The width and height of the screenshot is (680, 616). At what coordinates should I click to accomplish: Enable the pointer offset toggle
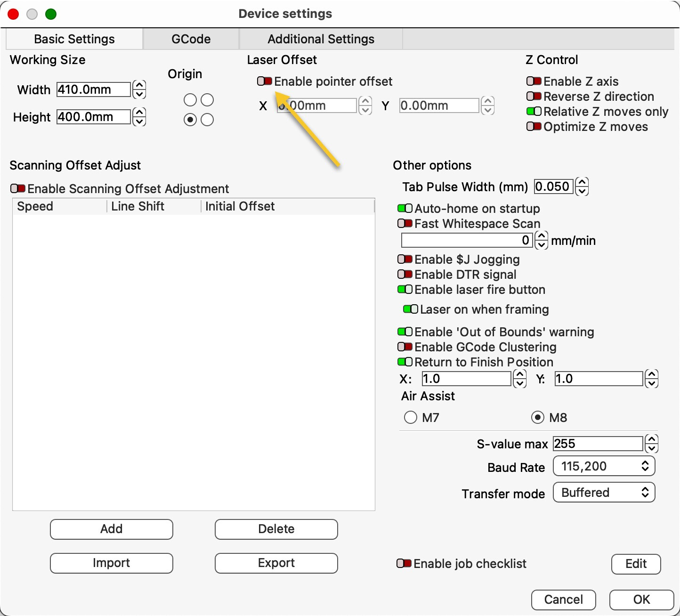264,81
